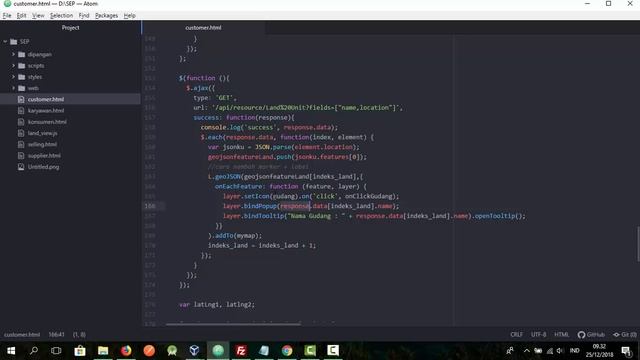
Task: Open karyawan.html from the project tree
Action: [x=46, y=111]
